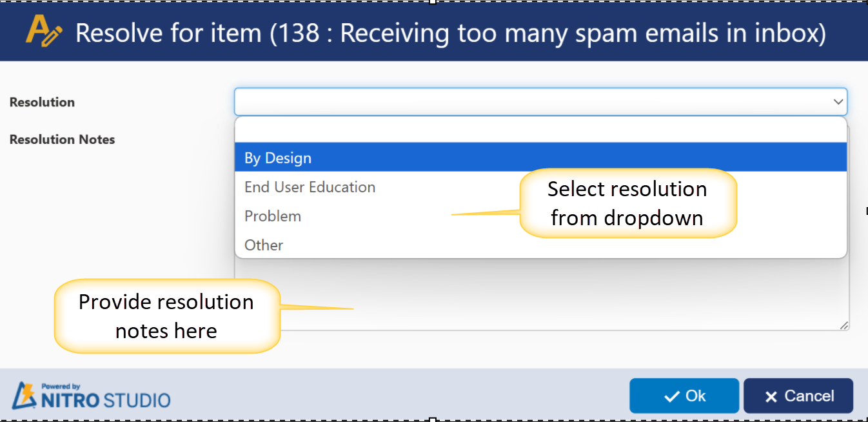Select 'Other' in the resolution list

point(264,245)
